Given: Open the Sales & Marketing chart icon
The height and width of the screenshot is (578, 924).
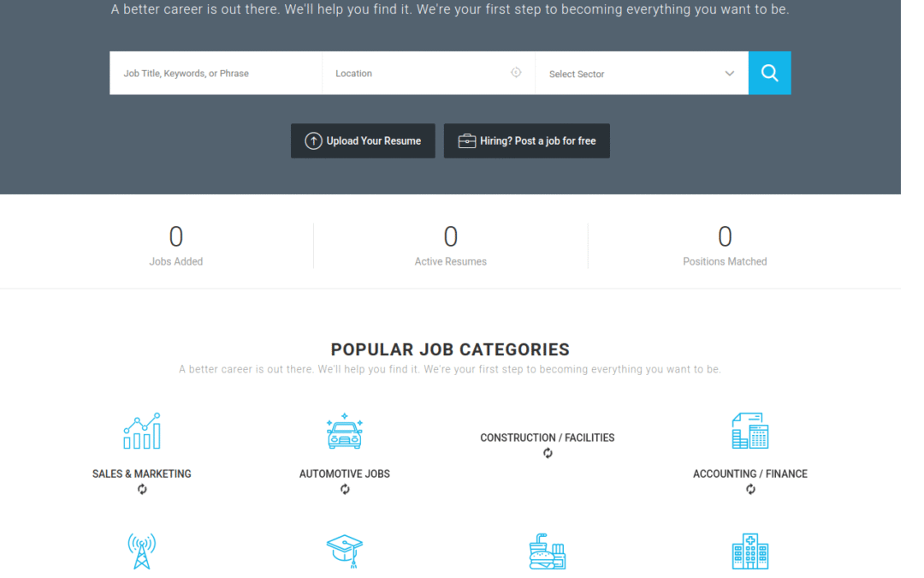Looking at the screenshot, I should coord(142,431).
